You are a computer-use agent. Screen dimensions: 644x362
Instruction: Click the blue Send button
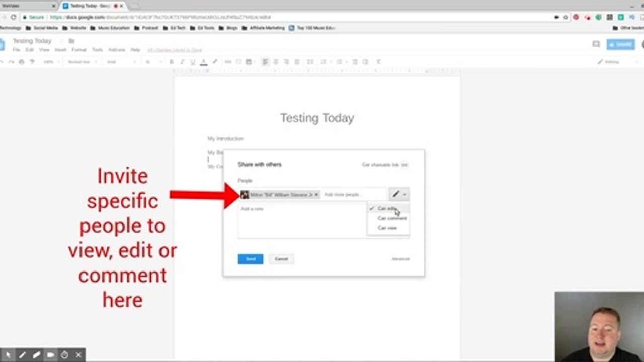251,259
